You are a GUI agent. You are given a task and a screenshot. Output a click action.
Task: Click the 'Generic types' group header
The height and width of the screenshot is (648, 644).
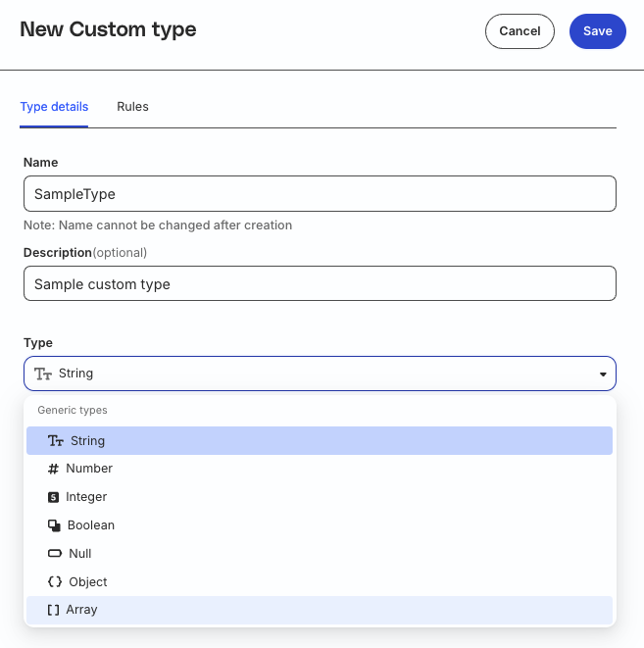point(73,410)
